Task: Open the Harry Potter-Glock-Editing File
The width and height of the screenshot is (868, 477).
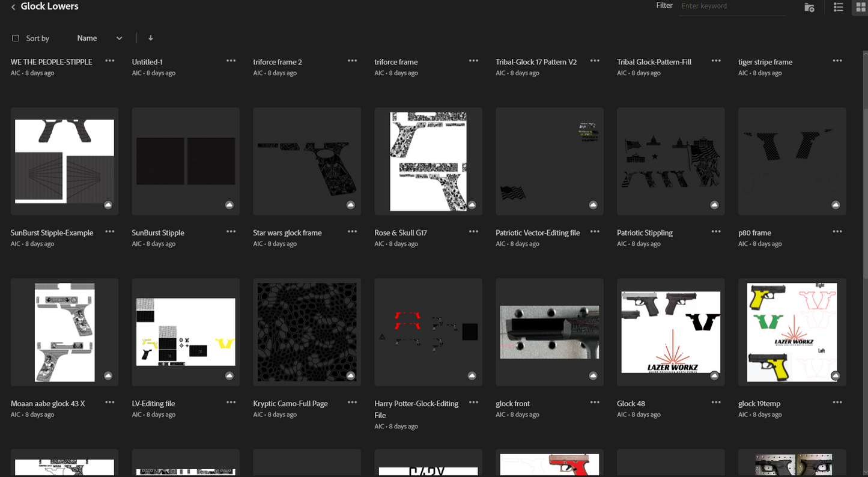Action: click(416, 409)
